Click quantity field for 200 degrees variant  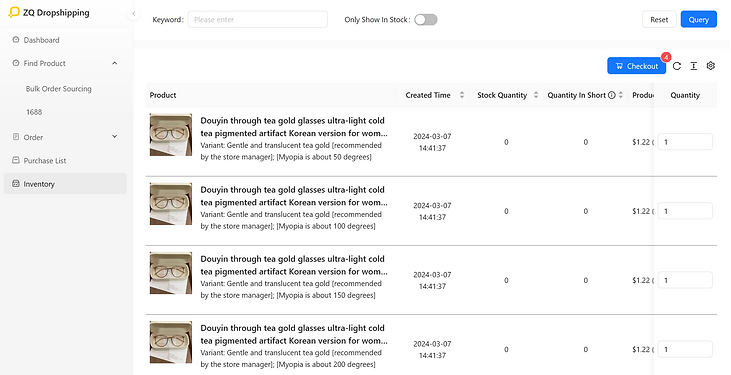pos(685,349)
